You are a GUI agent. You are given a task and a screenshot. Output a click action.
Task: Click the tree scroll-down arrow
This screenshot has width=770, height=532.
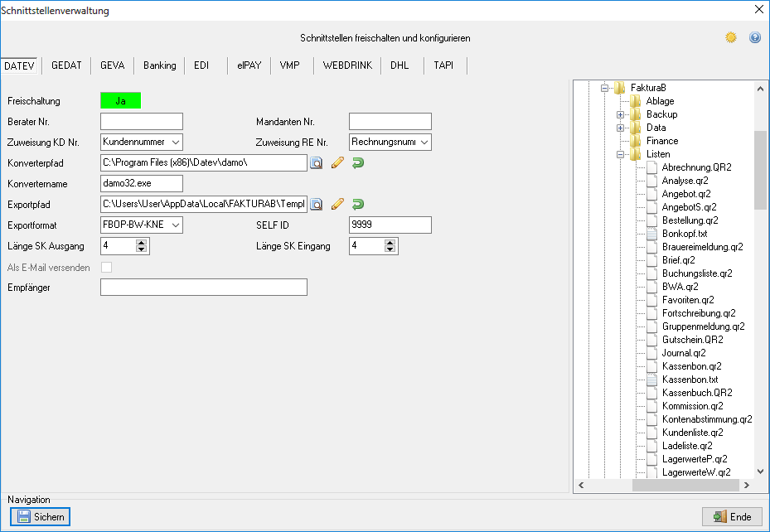click(760, 472)
